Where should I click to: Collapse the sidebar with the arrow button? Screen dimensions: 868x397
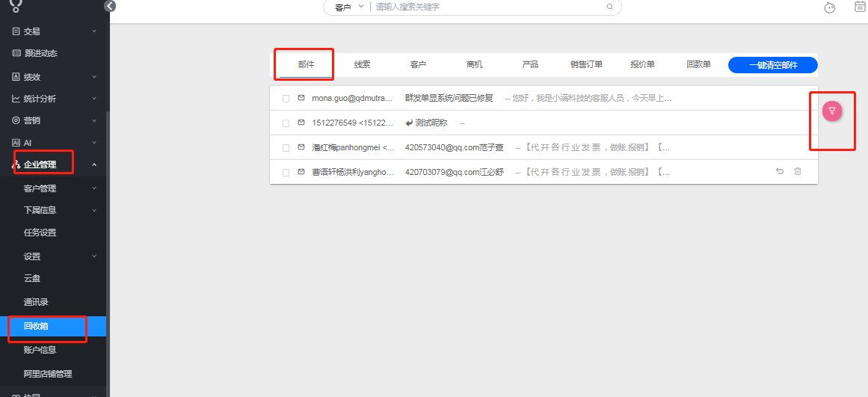tap(110, 6)
